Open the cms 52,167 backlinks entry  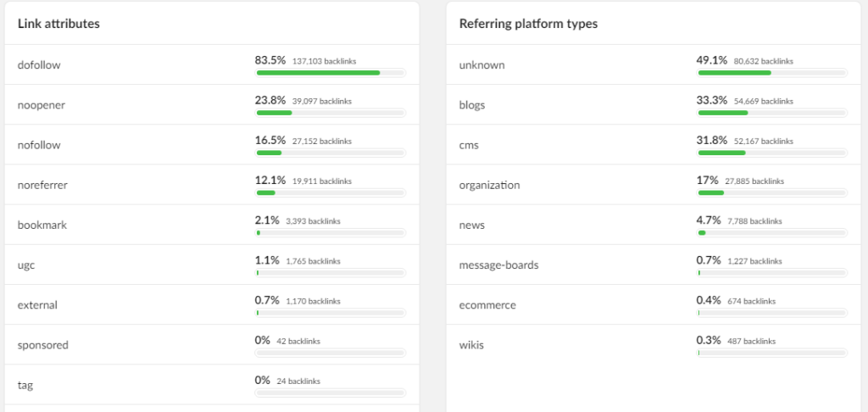(764, 142)
